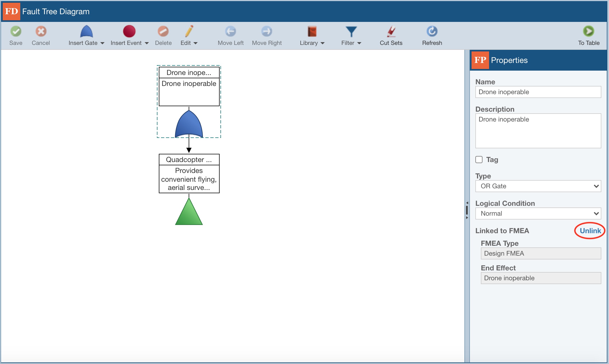Switch to Table view via To Table icon
Viewport: 609px width, 364px height.
click(x=588, y=36)
